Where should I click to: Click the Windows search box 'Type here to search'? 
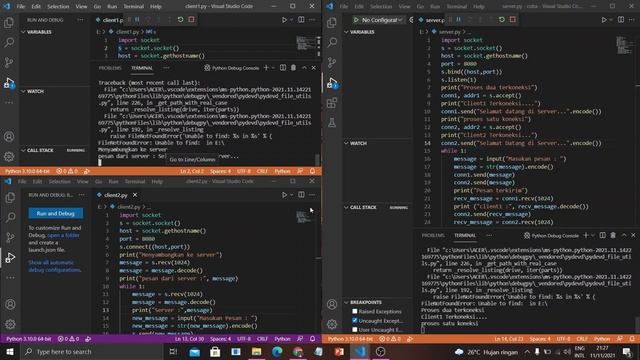point(92,351)
